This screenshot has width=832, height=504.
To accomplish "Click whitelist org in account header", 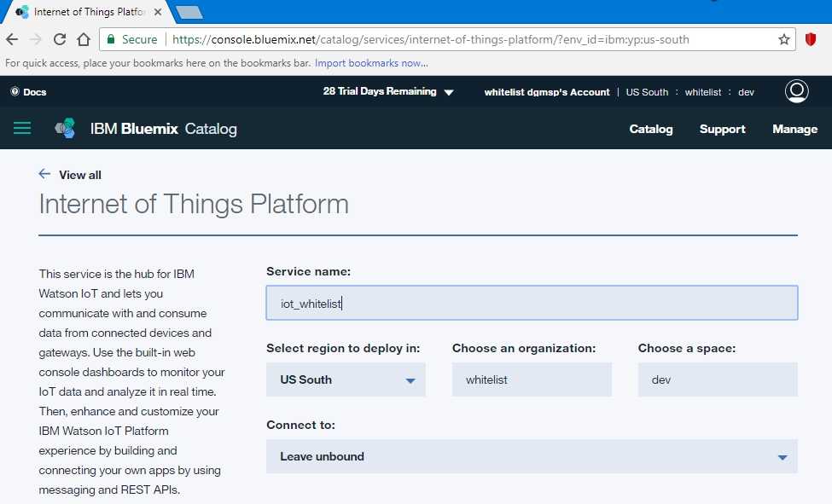I will (702, 92).
